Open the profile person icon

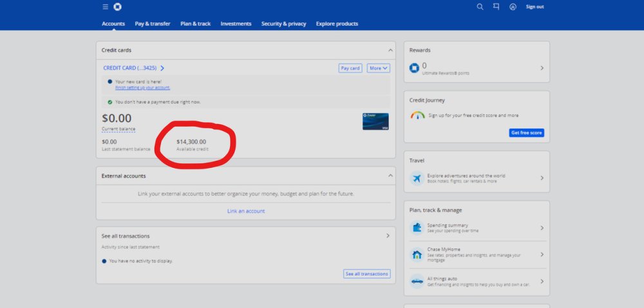(x=513, y=7)
